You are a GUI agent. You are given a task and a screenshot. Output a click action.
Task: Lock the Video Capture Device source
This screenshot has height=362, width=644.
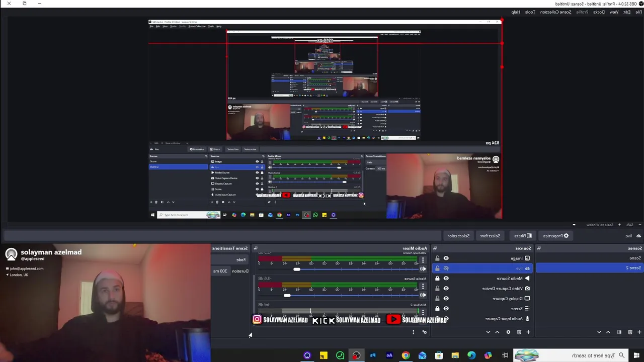[437, 289]
